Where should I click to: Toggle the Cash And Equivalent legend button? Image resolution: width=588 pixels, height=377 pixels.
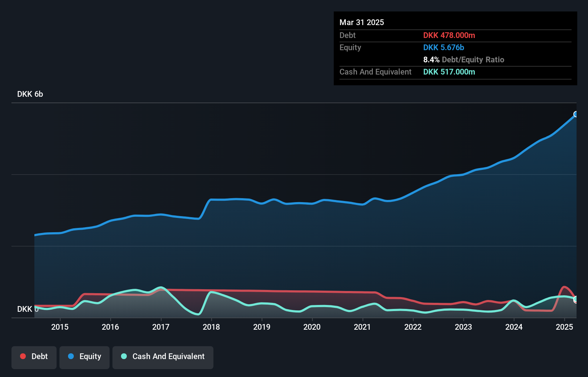pos(163,357)
